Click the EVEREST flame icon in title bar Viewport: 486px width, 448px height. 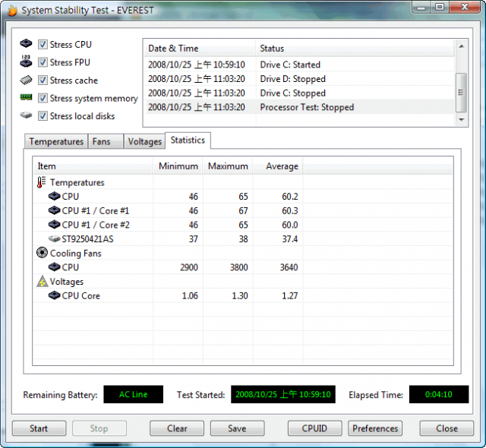pos(12,11)
